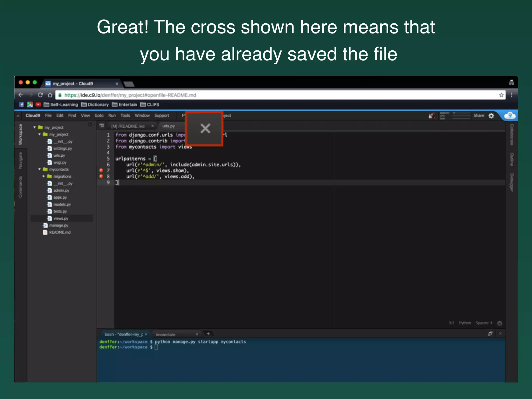Click error marker on line 7 gutter
The height and width of the screenshot is (399, 532).
[x=101, y=170]
